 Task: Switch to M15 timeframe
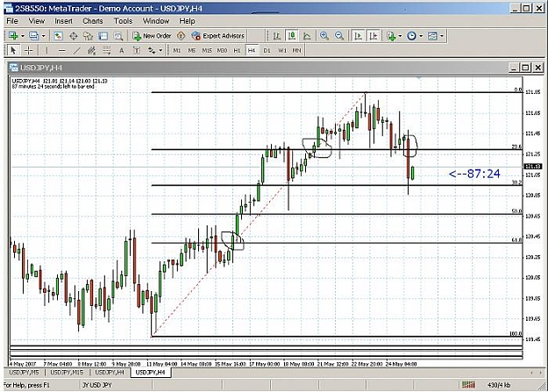pos(207,50)
